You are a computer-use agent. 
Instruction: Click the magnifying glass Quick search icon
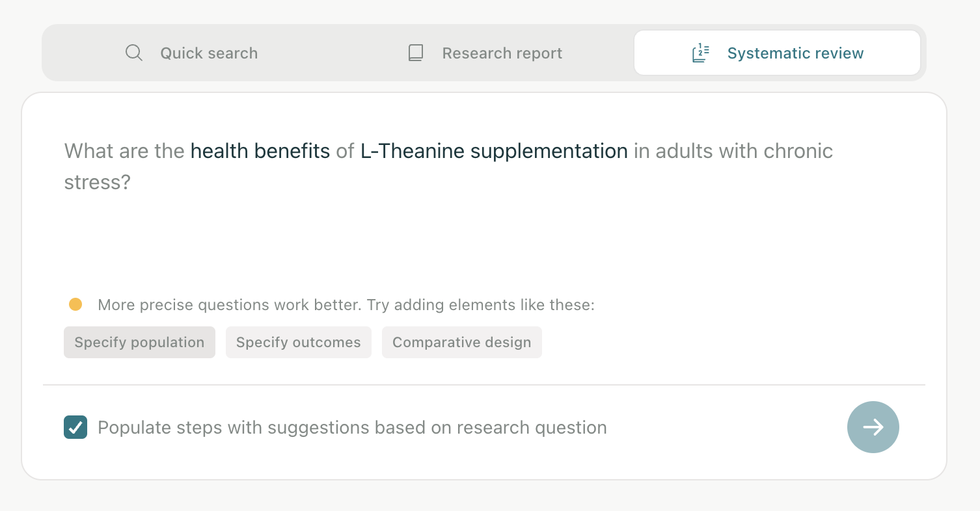[134, 53]
